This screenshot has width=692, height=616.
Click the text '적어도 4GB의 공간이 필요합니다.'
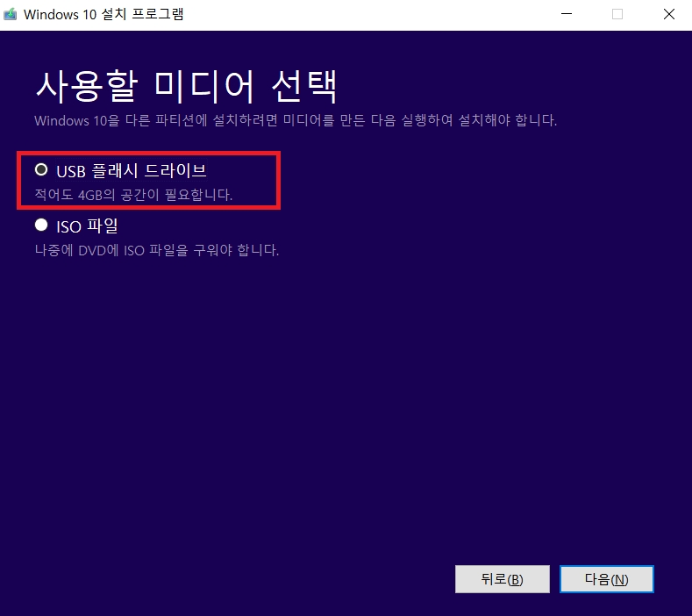[133, 194]
